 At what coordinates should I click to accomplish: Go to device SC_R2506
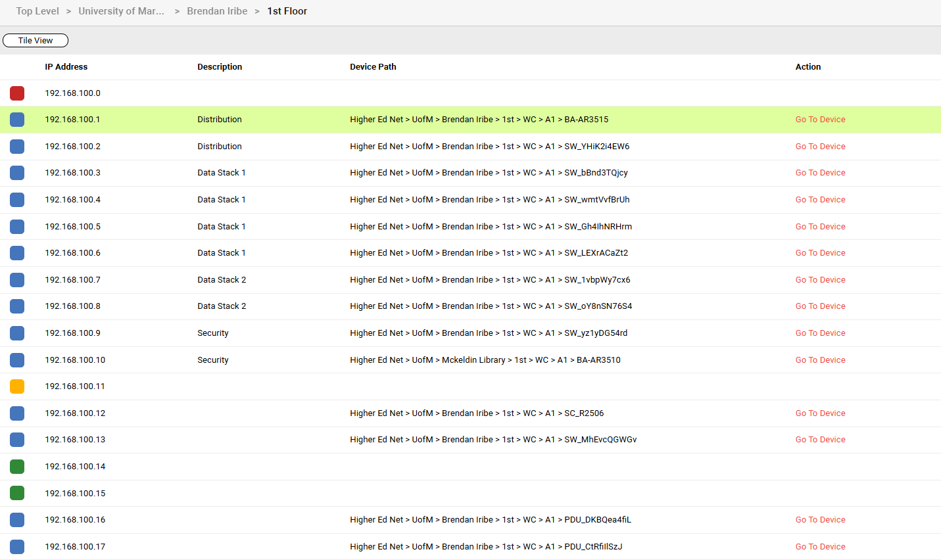(x=820, y=413)
